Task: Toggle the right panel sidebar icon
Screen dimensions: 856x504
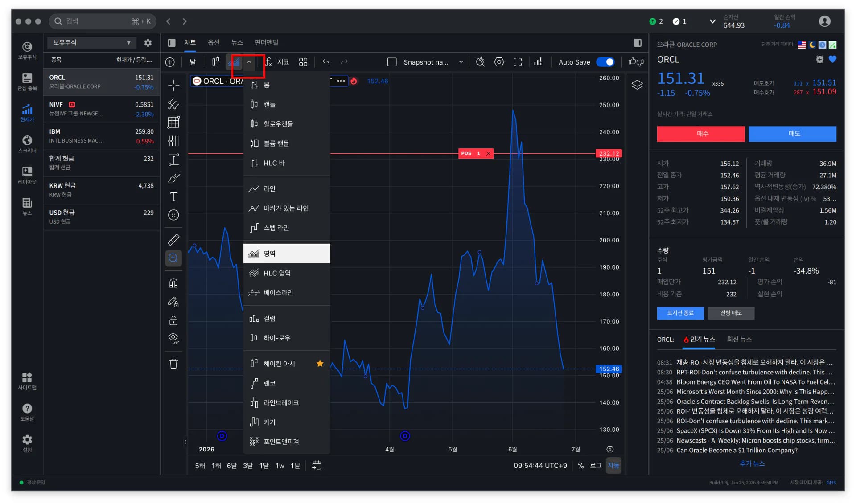Action: [638, 43]
